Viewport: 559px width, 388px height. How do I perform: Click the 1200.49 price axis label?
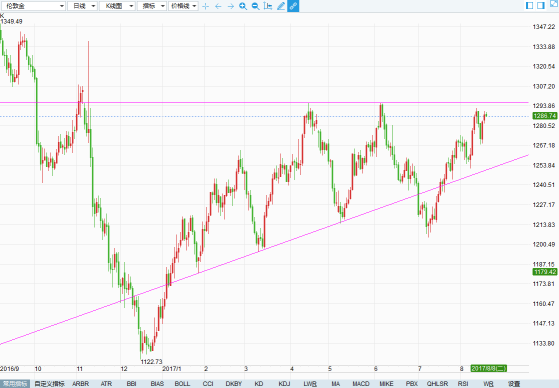544,244
